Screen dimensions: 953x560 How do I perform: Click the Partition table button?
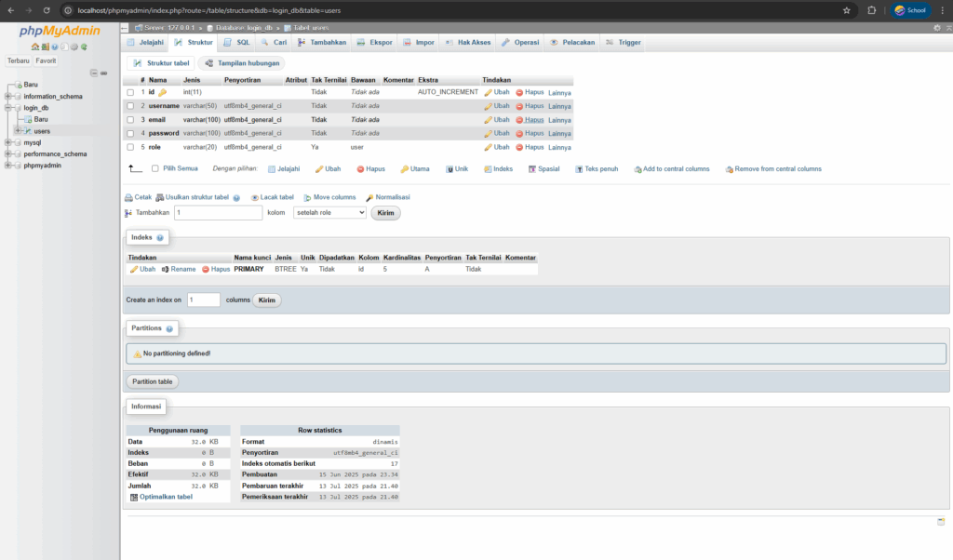click(x=153, y=382)
